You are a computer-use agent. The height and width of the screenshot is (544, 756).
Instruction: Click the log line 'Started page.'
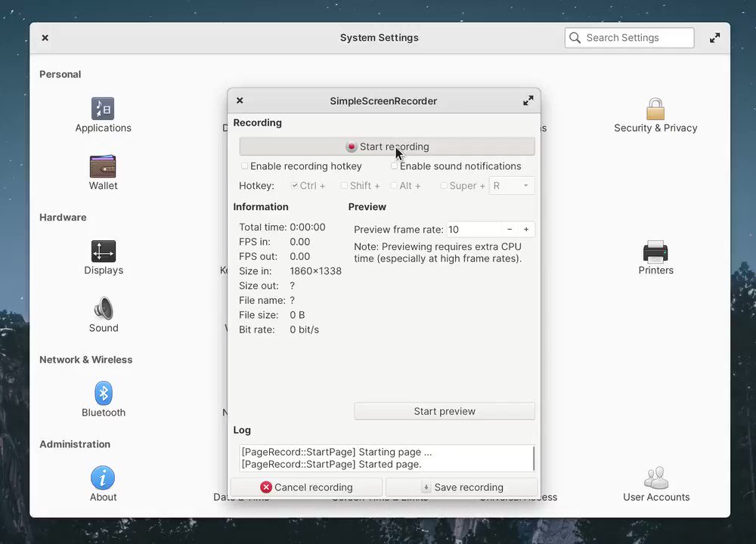[331, 464]
